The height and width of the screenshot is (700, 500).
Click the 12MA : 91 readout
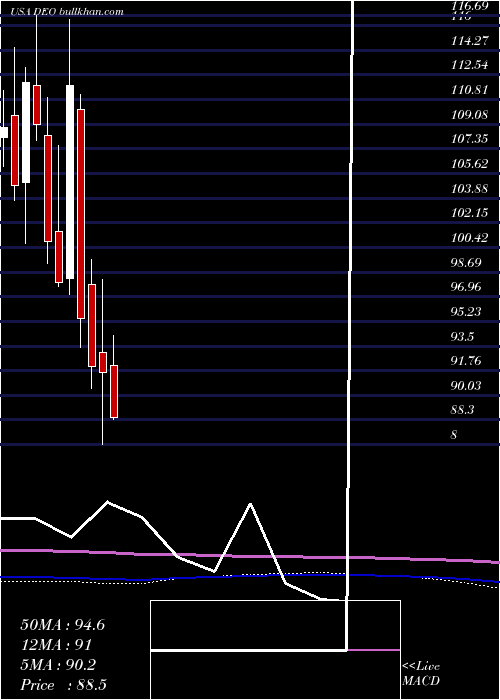(x=56, y=645)
